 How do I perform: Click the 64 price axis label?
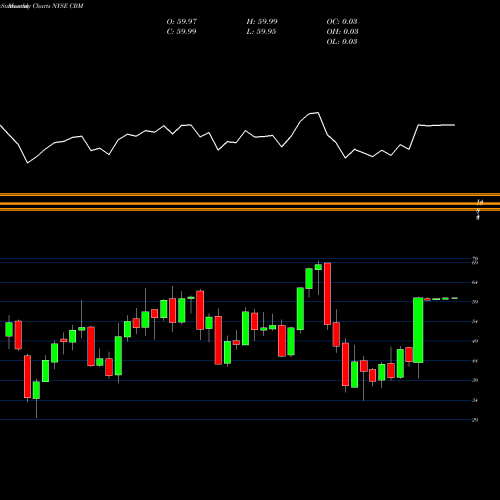[x=475, y=282]
